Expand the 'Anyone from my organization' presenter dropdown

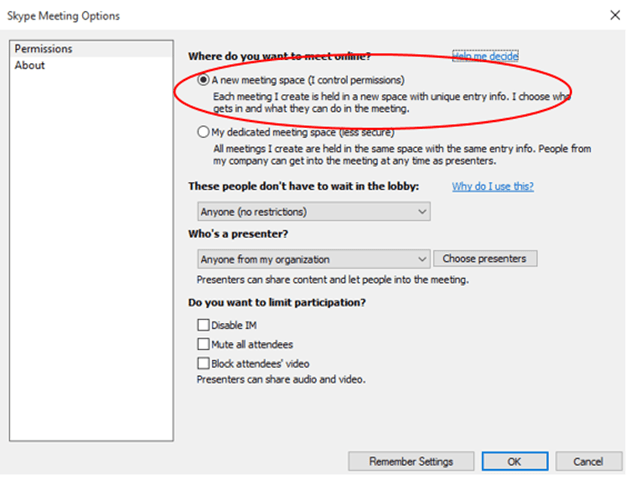coord(314,259)
